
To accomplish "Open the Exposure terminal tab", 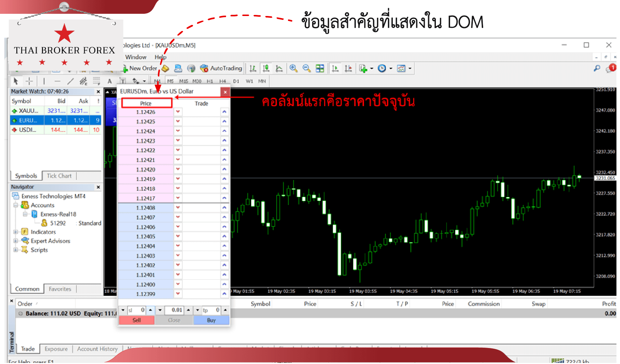I will [56, 349].
